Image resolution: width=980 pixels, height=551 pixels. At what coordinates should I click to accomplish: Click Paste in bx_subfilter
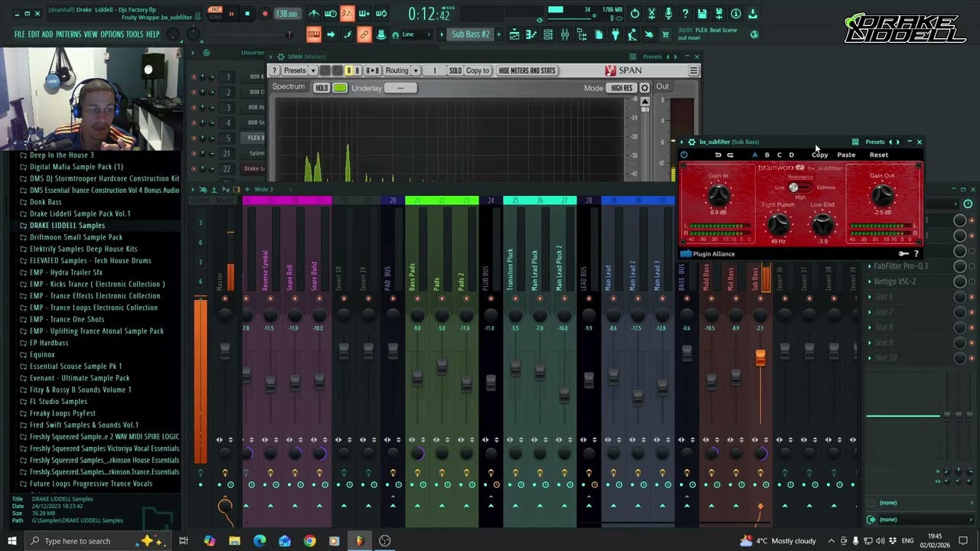point(846,155)
